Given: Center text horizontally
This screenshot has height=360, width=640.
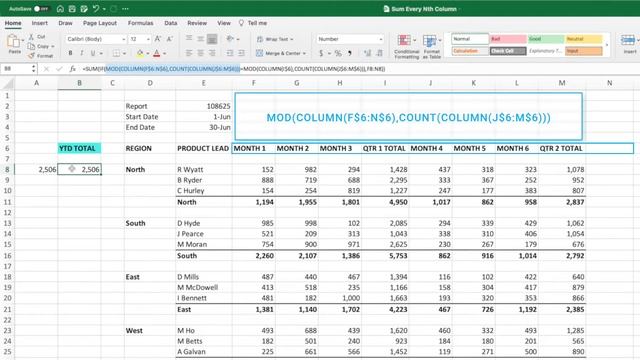Looking at the screenshot, I should pos(200,53).
